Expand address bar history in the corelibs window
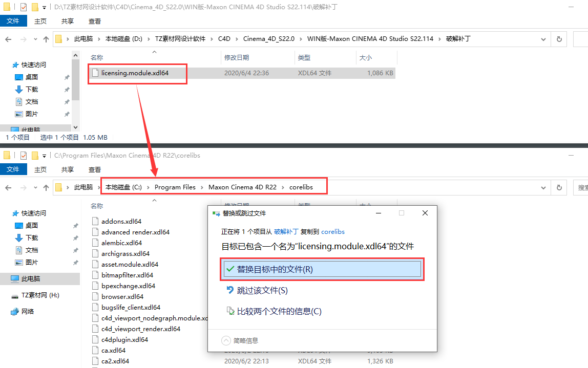 (x=543, y=187)
